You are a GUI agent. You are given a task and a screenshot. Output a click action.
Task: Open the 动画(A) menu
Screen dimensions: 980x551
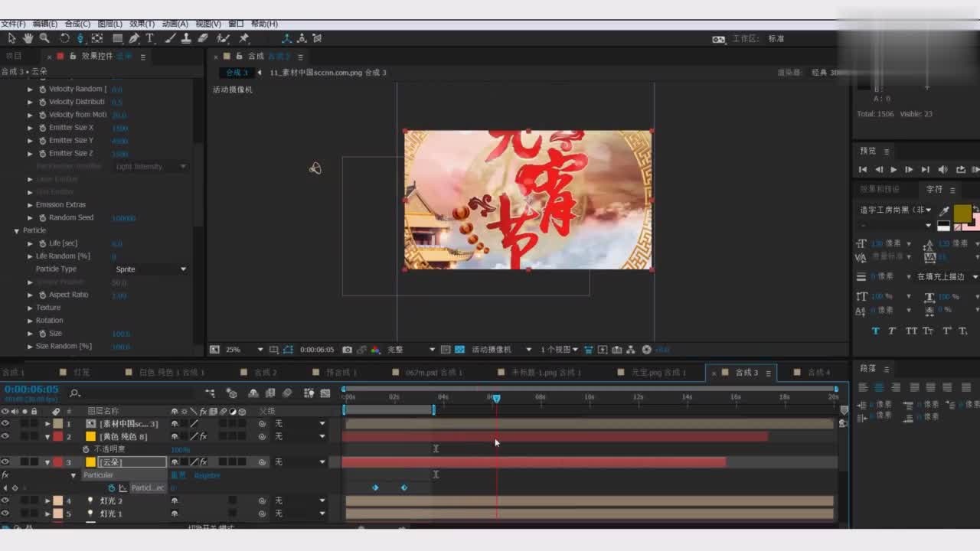click(x=175, y=24)
